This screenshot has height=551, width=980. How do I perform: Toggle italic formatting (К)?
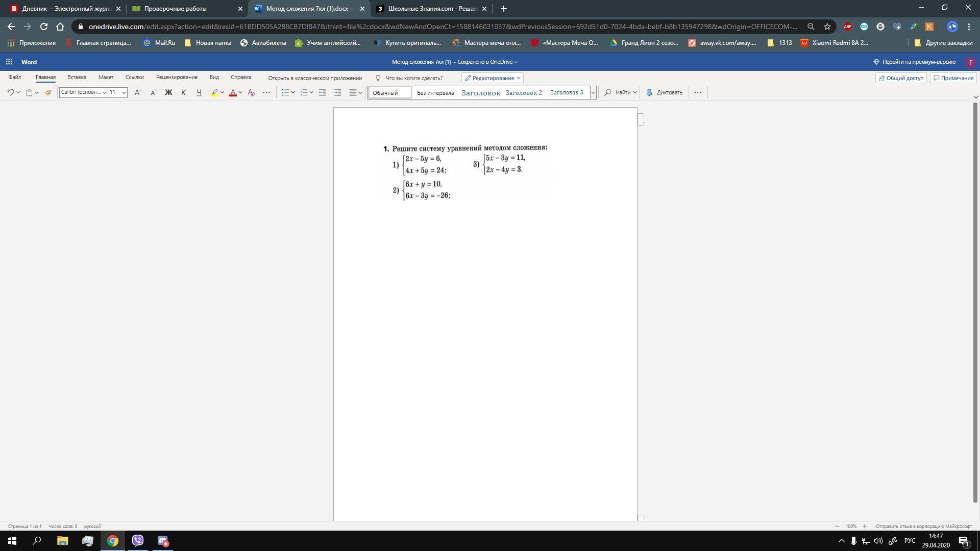[x=184, y=92]
